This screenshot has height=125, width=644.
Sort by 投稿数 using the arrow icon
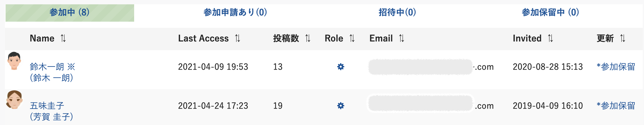308,38
